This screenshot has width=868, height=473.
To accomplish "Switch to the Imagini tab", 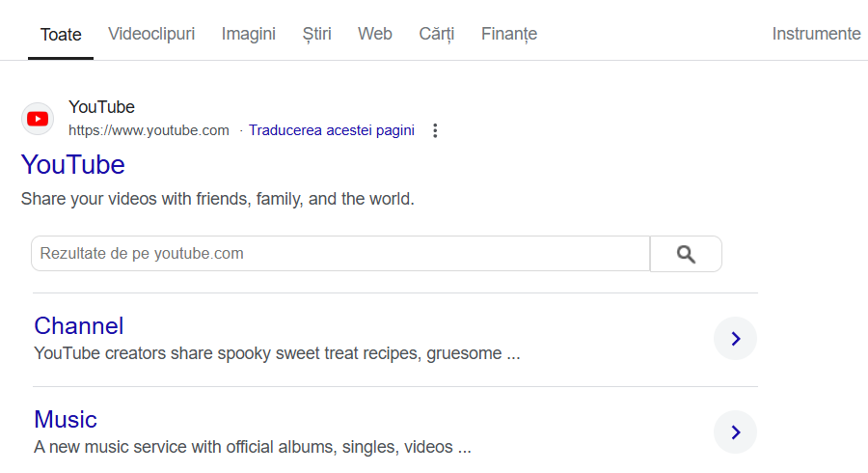I will 249,34.
